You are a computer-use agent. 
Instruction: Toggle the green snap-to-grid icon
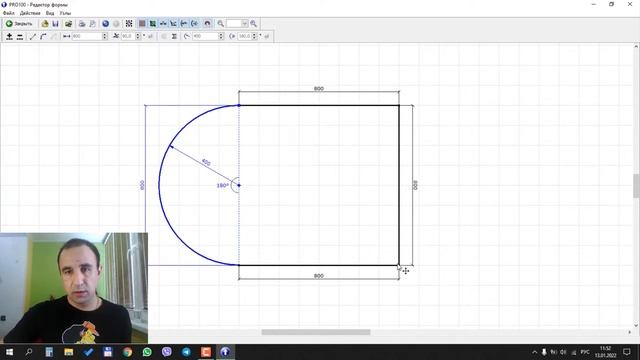pyautogui.click(x=153, y=24)
